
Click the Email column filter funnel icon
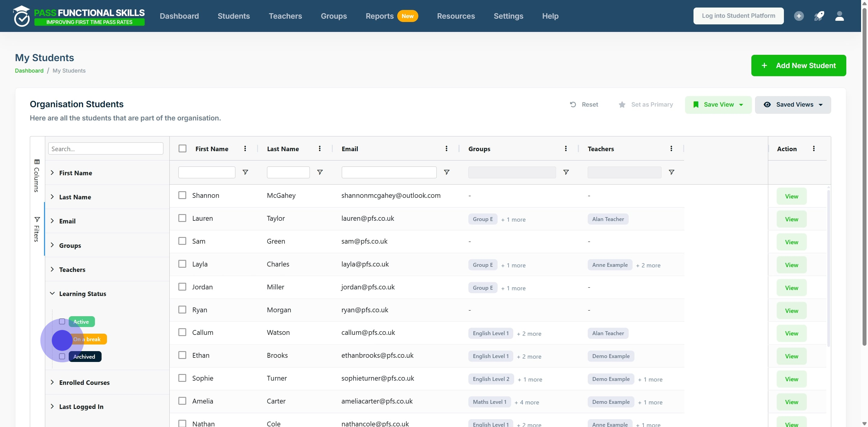446,172
